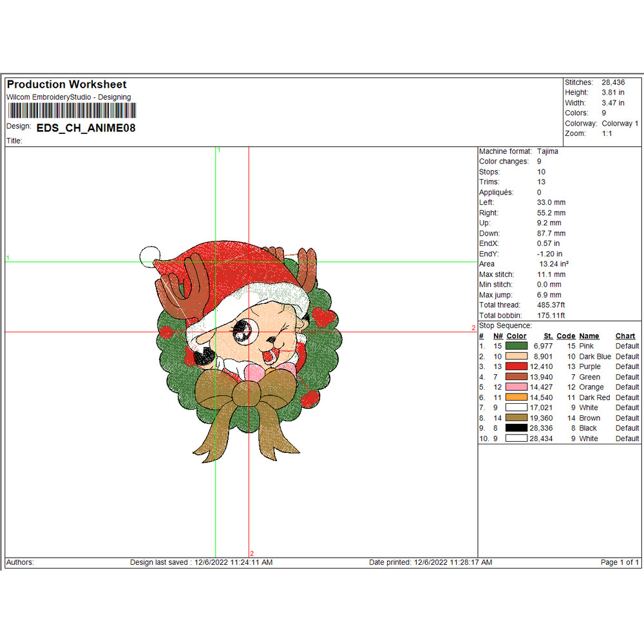644x644 pixels.
Task: Pick the pink swatch in stop row 5
Action: coord(516,387)
